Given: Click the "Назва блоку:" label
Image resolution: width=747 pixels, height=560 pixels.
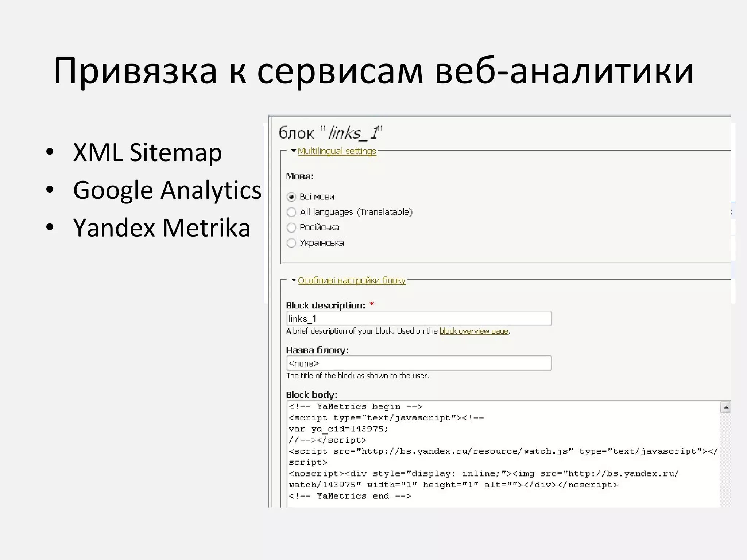Looking at the screenshot, I should [x=317, y=350].
